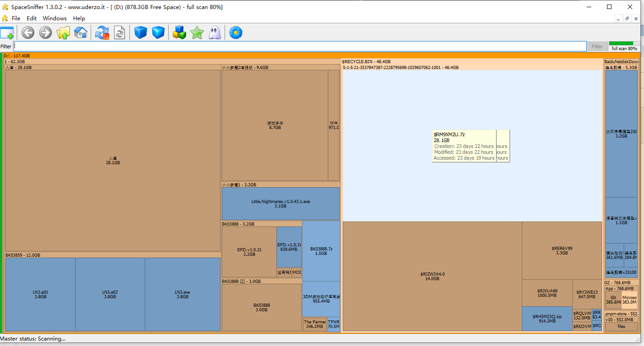Select The Farmer 246.2MB tile
Screen dimensions: 644x346
[315, 324]
